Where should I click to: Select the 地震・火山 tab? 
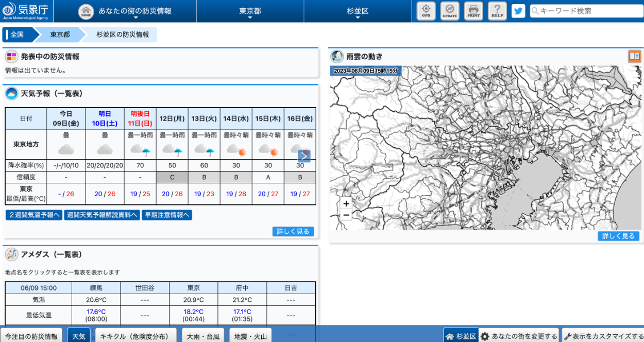[x=250, y=336]
